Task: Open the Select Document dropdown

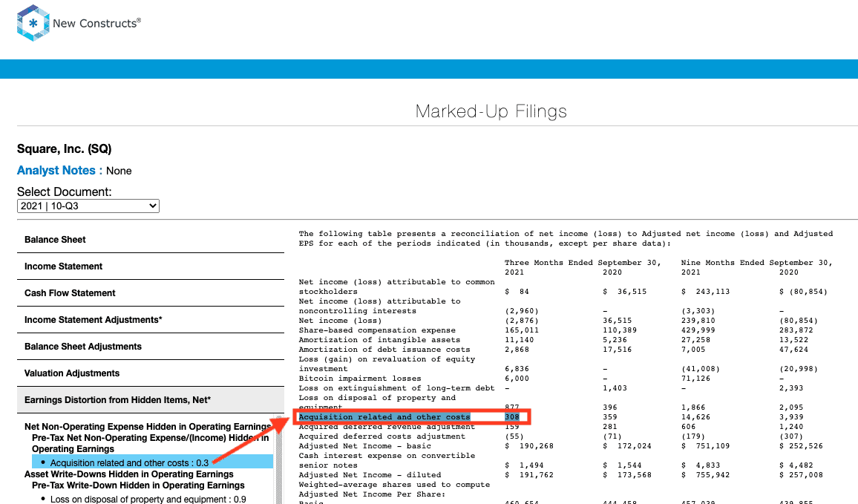Action: (x=88, y=206)
